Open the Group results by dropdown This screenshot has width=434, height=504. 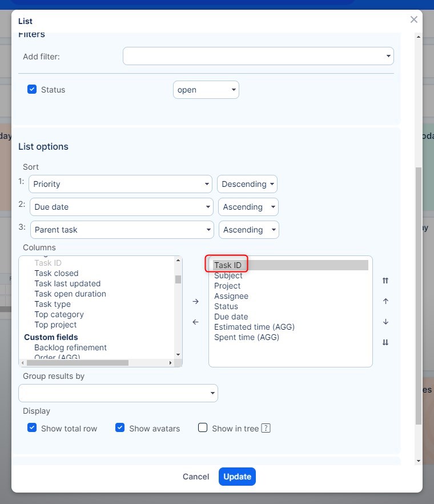pos(118,393)
